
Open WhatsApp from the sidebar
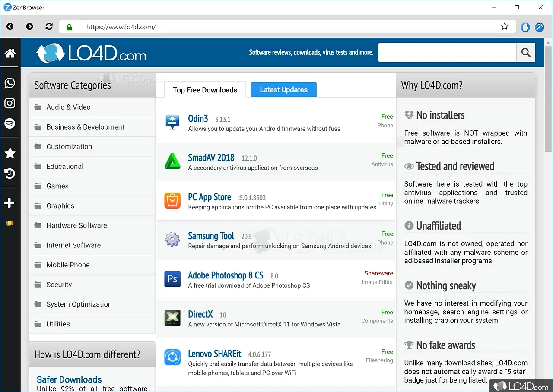tap(10, 83)
